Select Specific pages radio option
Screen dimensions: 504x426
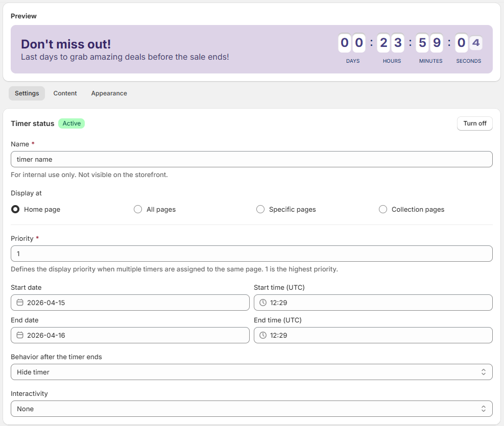coord(260,209)
